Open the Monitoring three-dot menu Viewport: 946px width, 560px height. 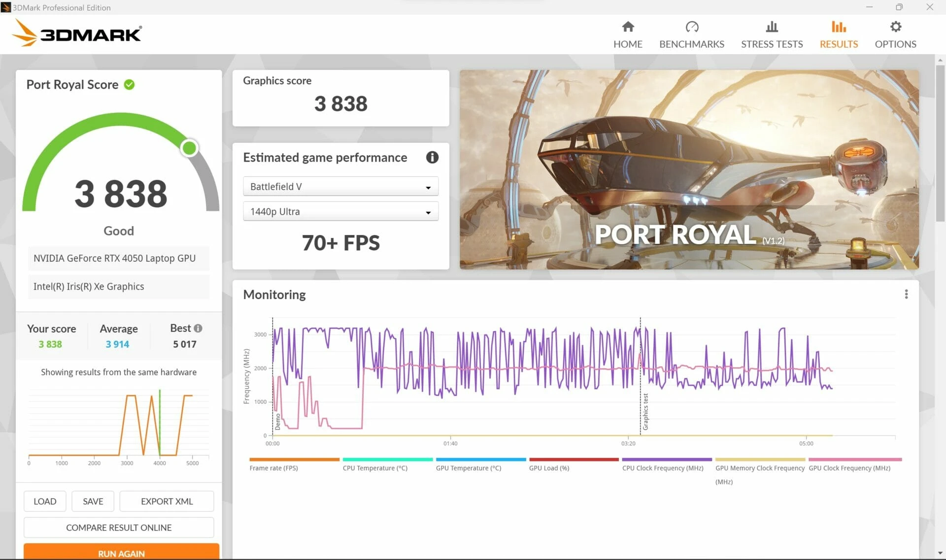tap(906, 294)
